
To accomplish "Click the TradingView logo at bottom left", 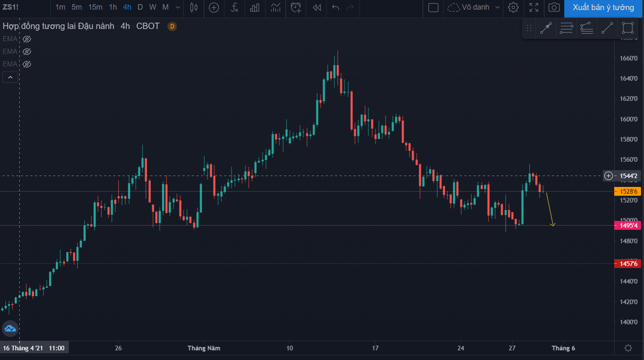I will [x=10, y=328].
